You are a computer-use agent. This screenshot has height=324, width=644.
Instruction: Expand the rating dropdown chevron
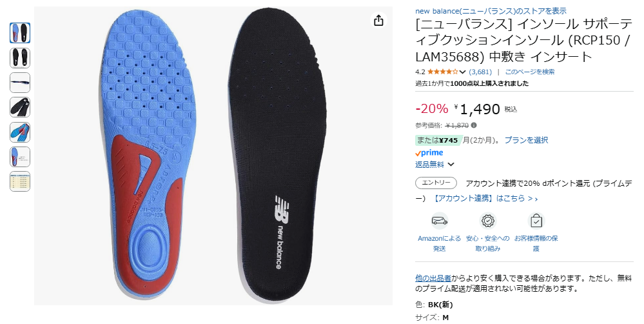click(462, 72)
